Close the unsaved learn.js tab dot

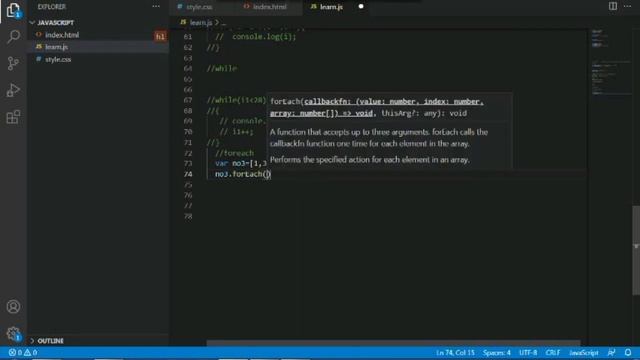click(x=361, y=7)
